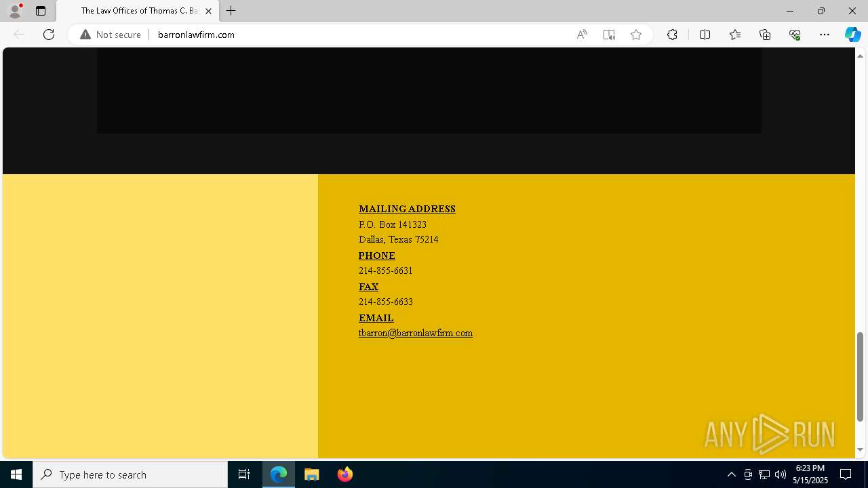Viewport: 868px width, 488px height.
Task: Toggle split screen view
Action: tap(705, 35)
